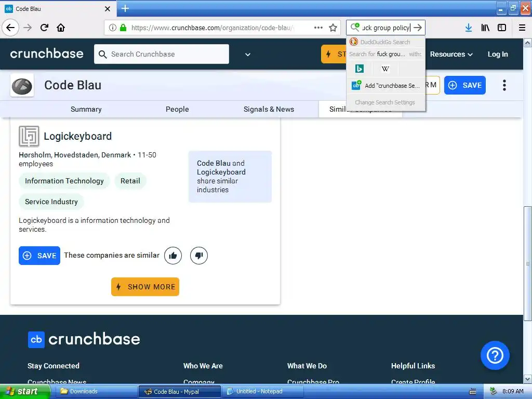Image resolution: width=532 pixels, height=399 pixels.
Task: Open a new browser tab
Action: (125, 8)
